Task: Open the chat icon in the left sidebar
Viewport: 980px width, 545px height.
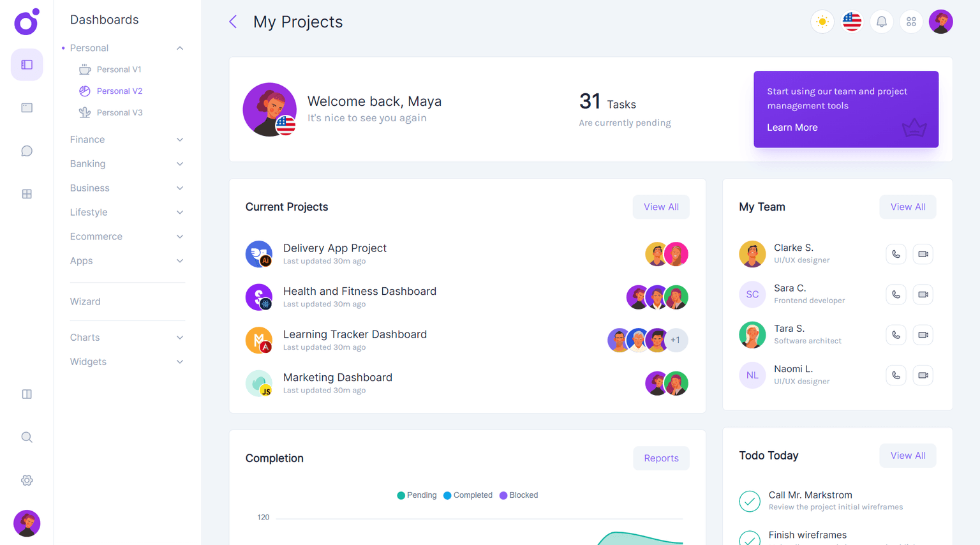Action: [26, 151]
